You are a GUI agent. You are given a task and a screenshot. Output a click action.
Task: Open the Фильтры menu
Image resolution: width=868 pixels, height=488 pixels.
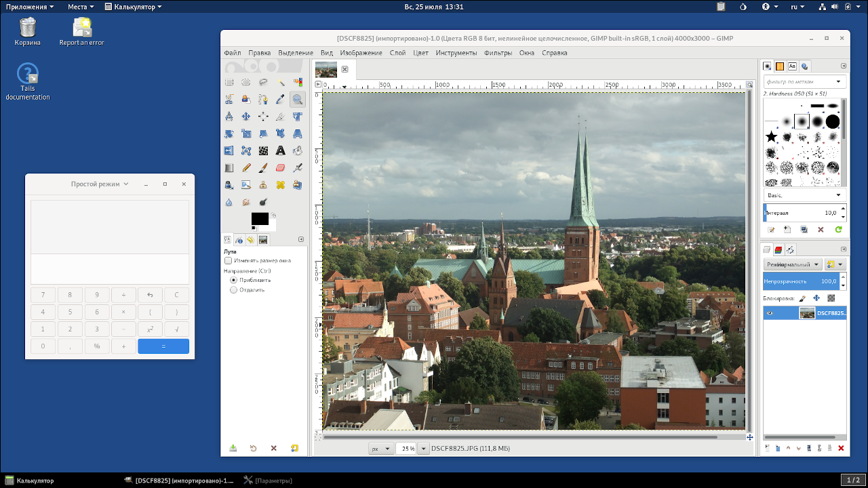coord(498,53)
